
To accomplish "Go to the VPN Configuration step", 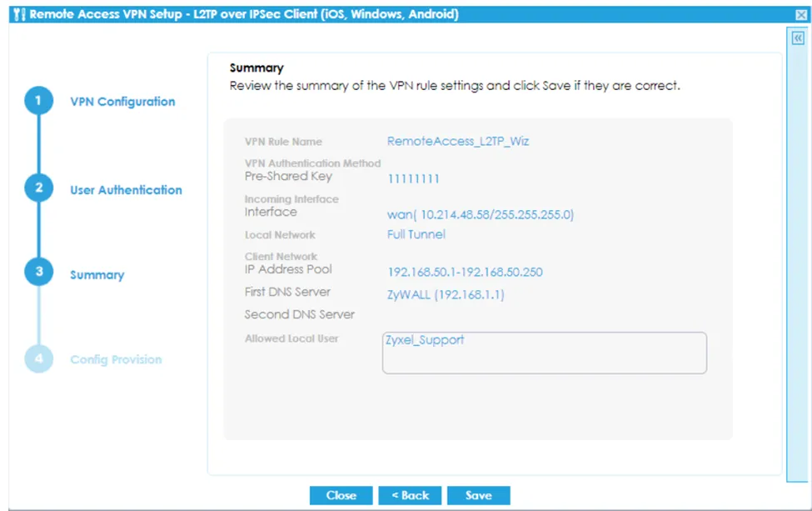I will [122, 102].
